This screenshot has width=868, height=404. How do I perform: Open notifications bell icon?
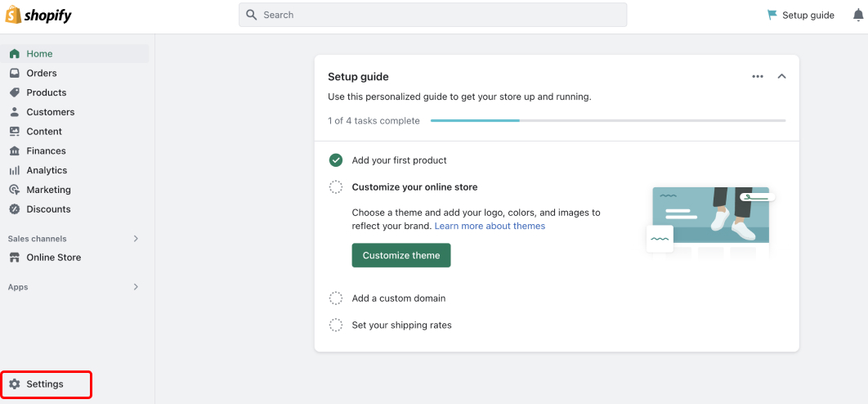(858, 15)
